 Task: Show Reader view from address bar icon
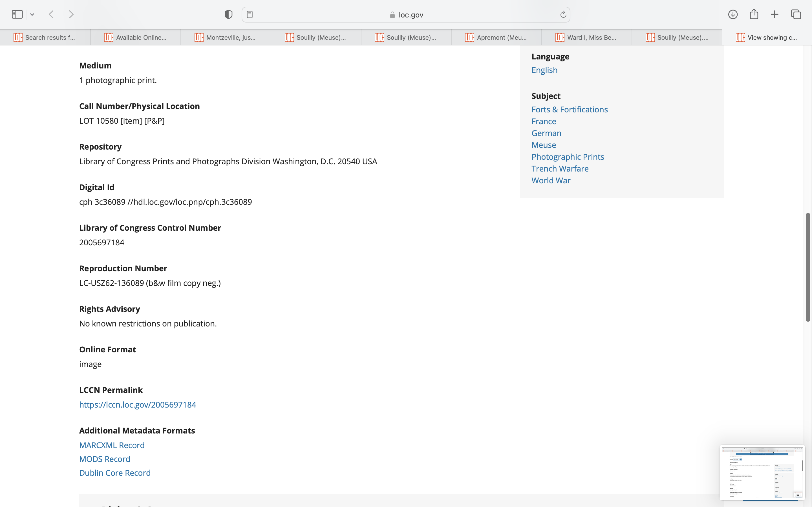[x=250, y=14]
